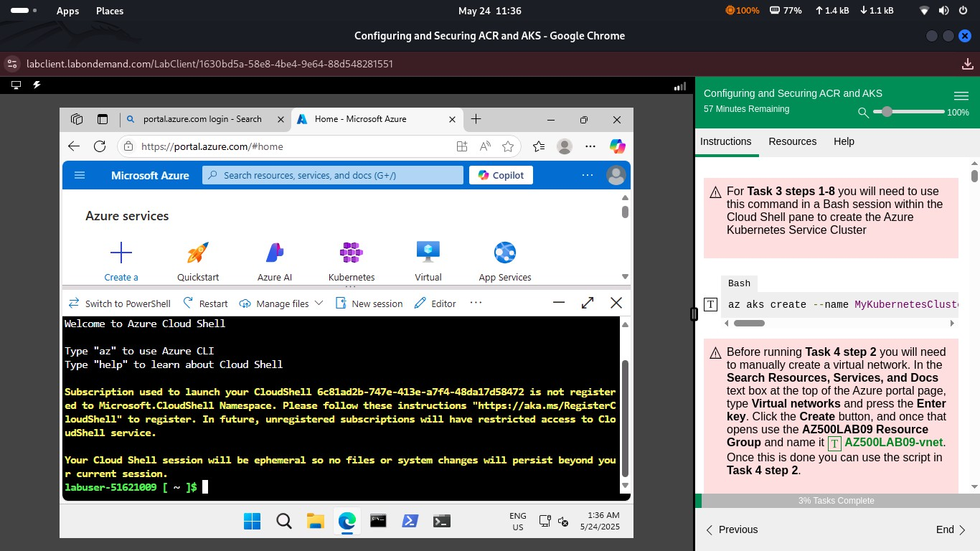The height and width of the screenshot is (551, 980).
Task: Expand the Azure services list chevron
Action: click(x=625, y=276)
